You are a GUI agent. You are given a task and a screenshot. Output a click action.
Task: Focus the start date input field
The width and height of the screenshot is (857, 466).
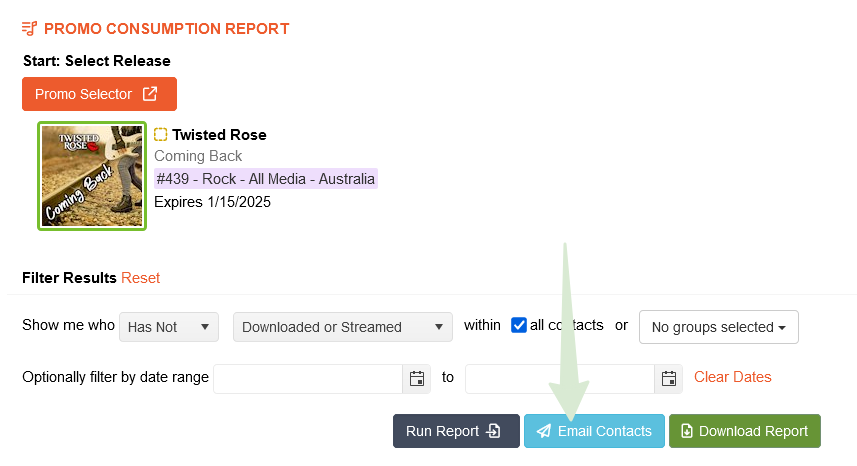[x=308, y=378]
